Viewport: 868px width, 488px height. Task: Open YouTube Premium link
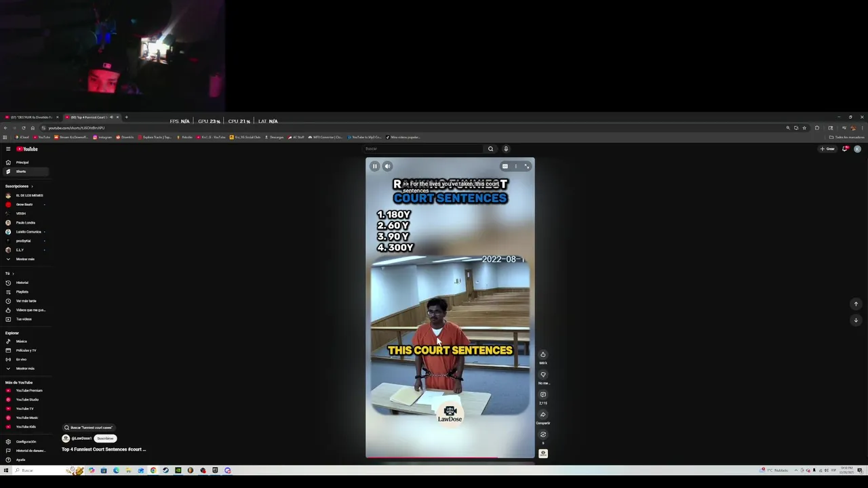(25, 390)
